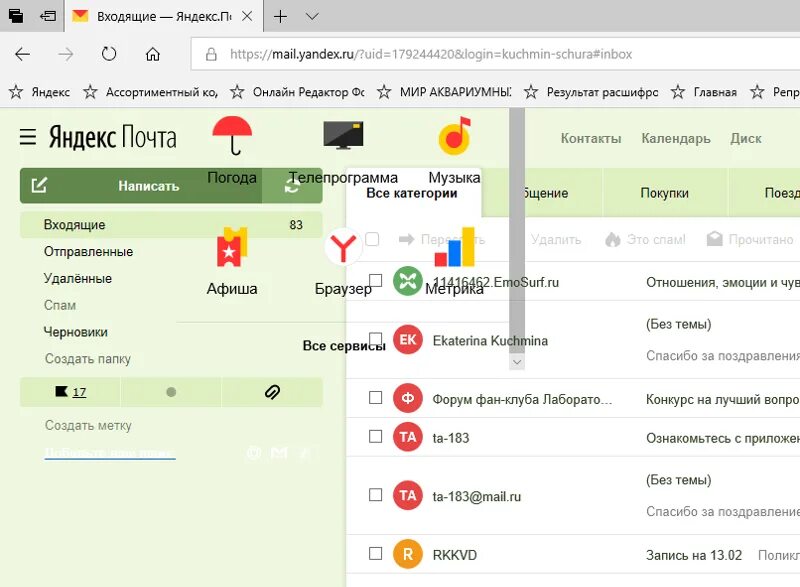The width and height of the screenshot is (800, 587).
Task: Click the browser Forward arrow
Action: 66,54
